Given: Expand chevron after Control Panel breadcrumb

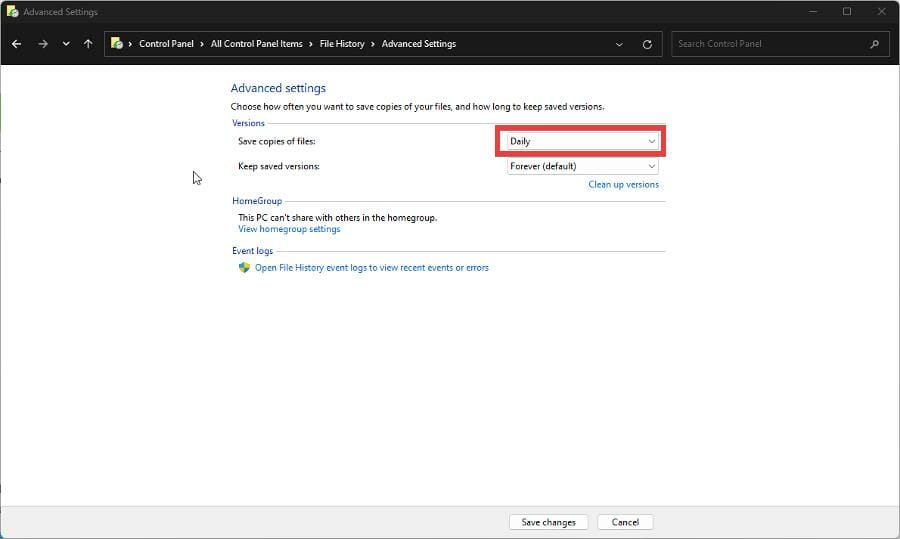Looking at the screenshot, I should (x=202, y=44).
